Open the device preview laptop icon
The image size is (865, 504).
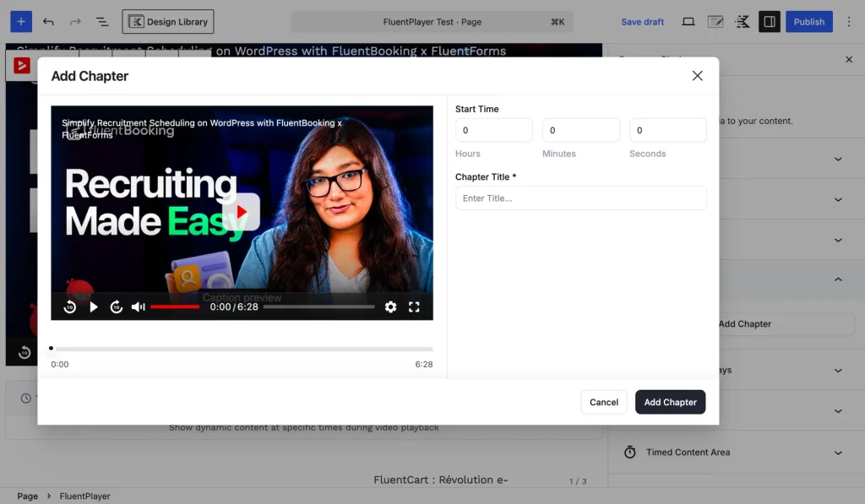pyautogui.click(x=688, y=21)
